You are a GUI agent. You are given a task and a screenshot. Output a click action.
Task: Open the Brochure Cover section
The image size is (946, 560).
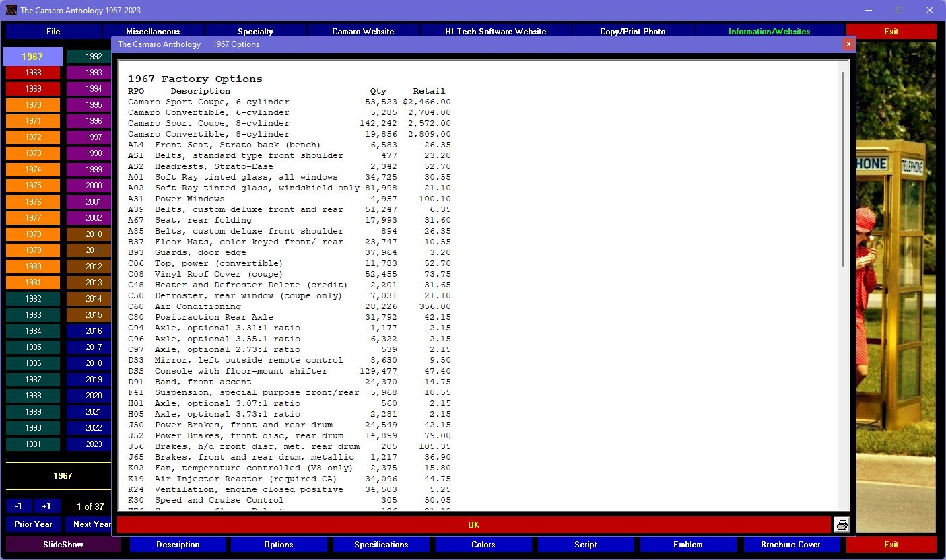pos(790,545)
